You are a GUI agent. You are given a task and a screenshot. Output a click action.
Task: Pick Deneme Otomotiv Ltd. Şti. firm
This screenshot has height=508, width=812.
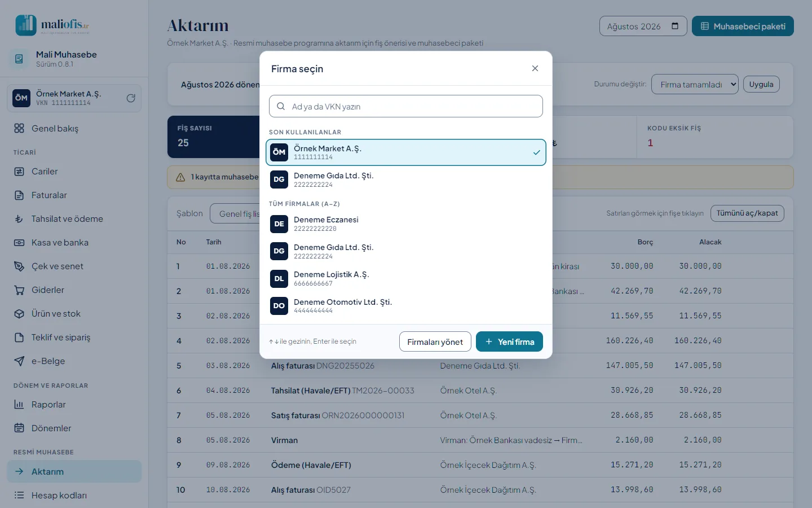coord(406,306)
